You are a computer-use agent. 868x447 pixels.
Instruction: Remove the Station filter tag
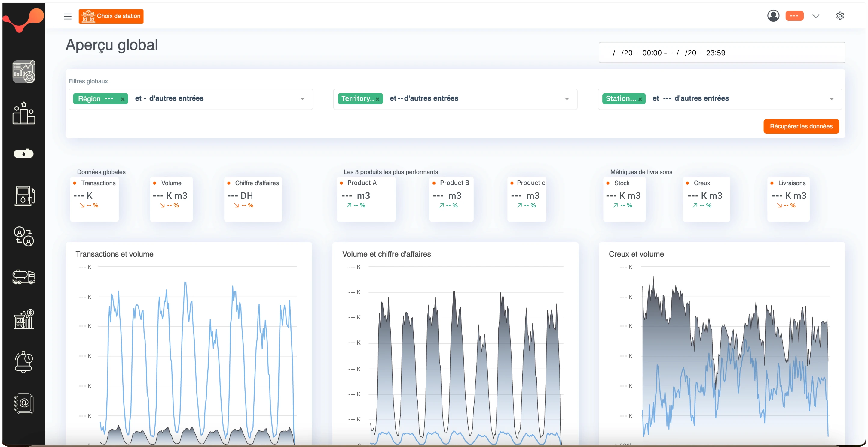tap(640, 99)
